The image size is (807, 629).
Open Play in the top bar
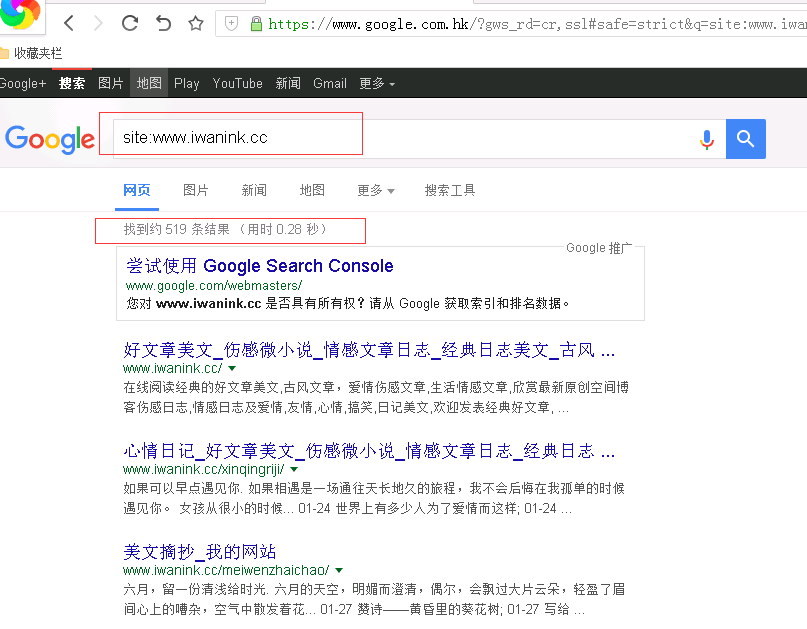186,83
